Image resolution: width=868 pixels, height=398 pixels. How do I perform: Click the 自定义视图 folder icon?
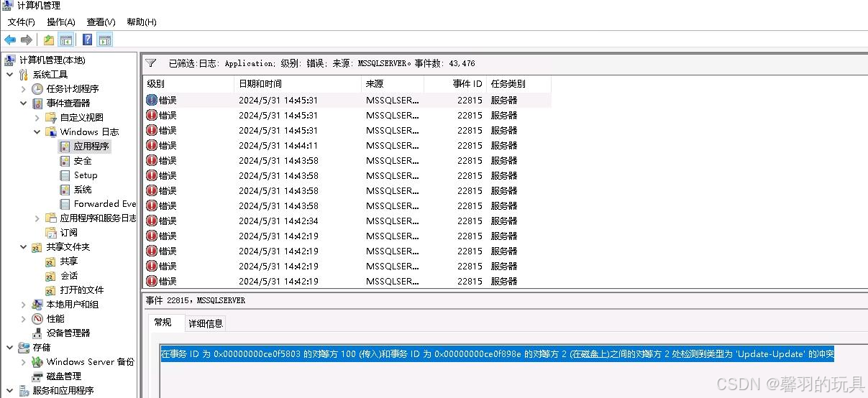(x=51, y=118)
